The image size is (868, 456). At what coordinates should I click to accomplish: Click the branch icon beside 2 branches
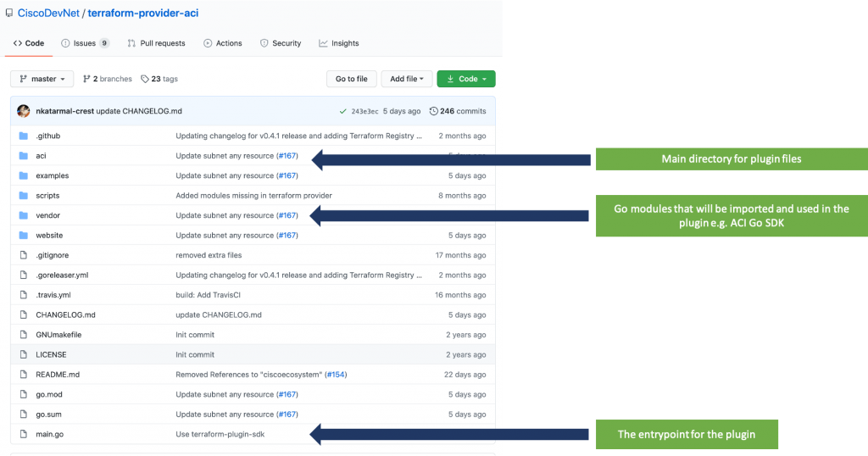(x=86, y=79)
